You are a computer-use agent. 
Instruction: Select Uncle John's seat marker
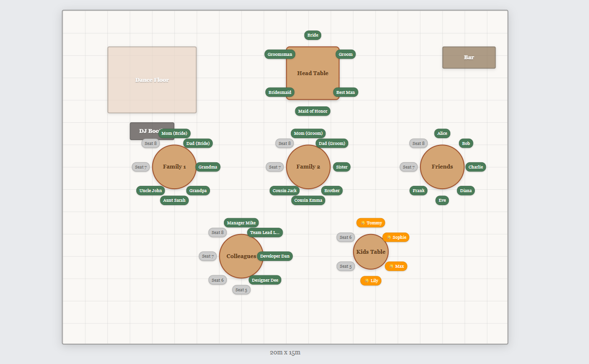coord(150,191)
